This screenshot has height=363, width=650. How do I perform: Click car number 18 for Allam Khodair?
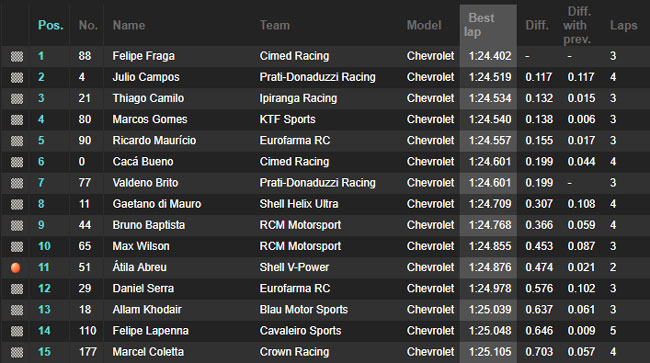(x=85, y=310)
